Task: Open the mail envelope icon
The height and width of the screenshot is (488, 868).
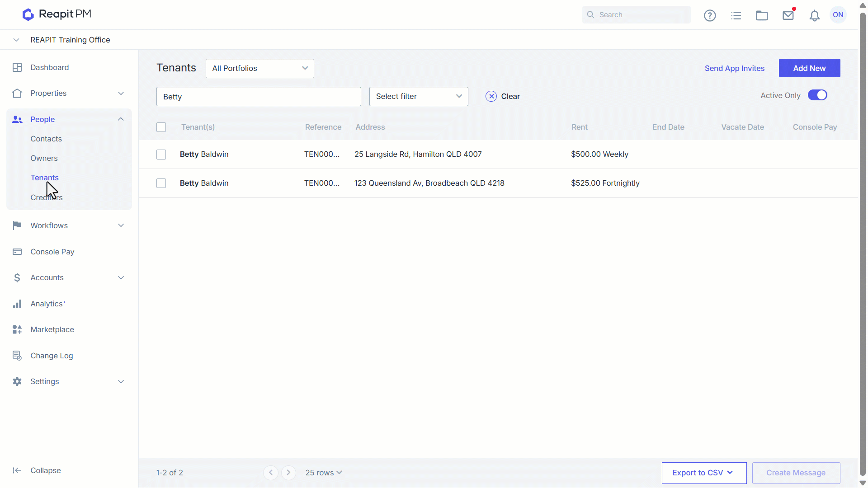Action: click(788, 15)
